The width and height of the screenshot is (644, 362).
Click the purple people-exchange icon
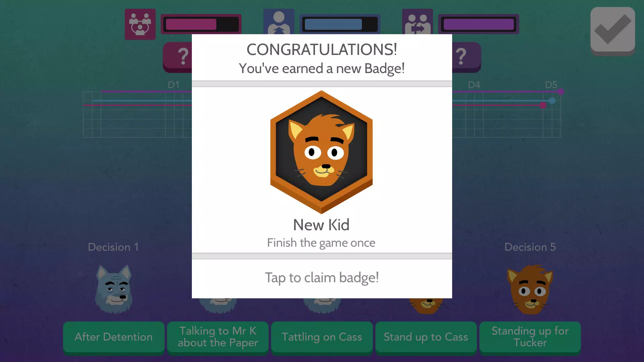tap(417, 21)
